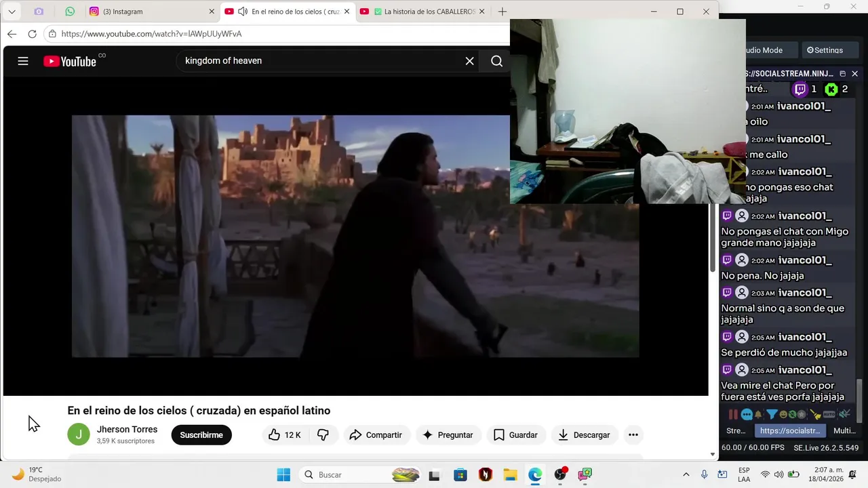The height and width of the screenshot is (488, 868).
Task: Reload the page with the refresh icon
Action: [32, 34]
